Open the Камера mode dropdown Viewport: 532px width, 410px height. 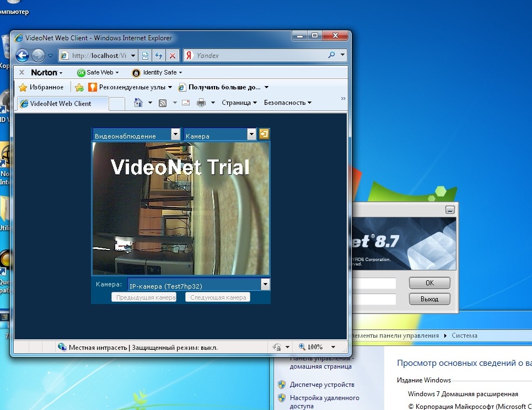(x=251, y=135)
